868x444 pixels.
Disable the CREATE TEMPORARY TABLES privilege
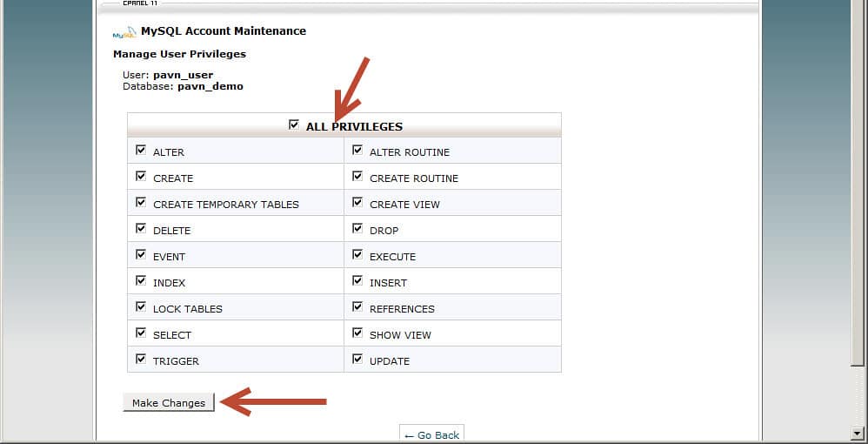pos(141,203)
